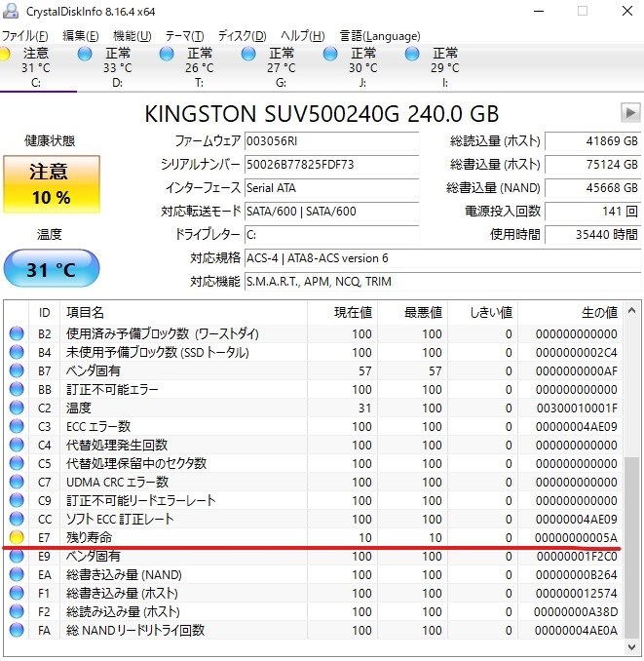644x661 pixels.
Task: Click the blue status icon of row B7
Action: point(17,370)
